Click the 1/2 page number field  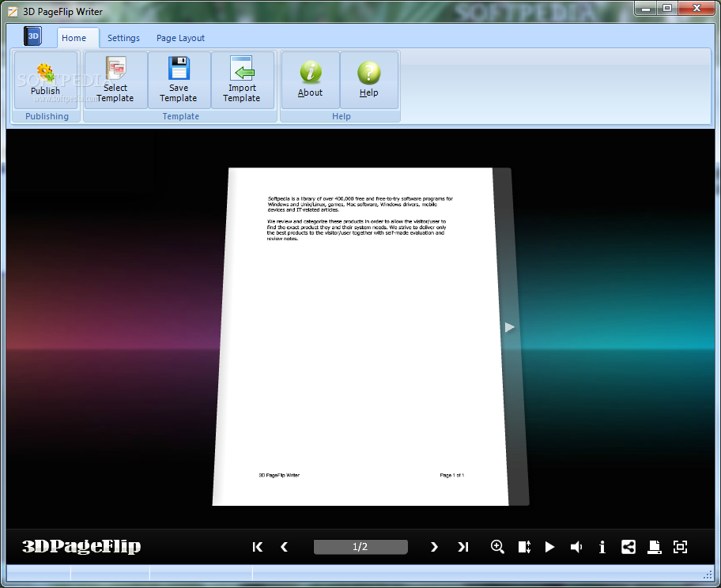click(x=360, y=547)
